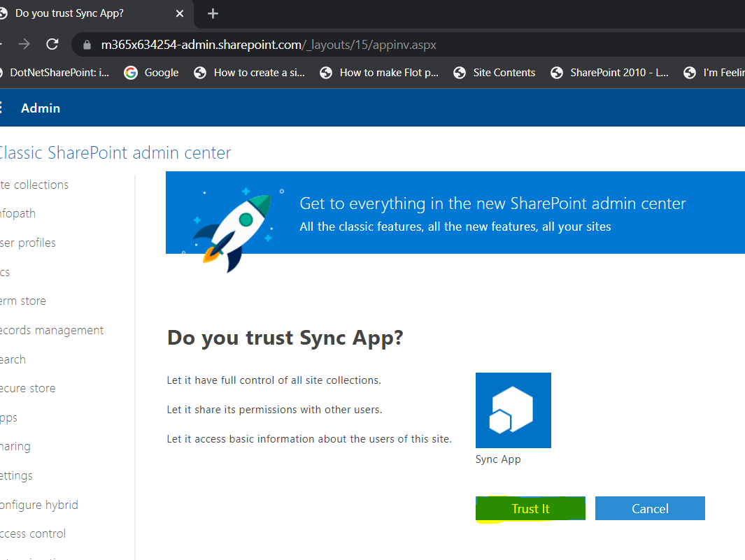Screen dimensions: 745x560
Task: Click 'Let it have full control of all site collections.'
Action: click(x=274, y=380)
